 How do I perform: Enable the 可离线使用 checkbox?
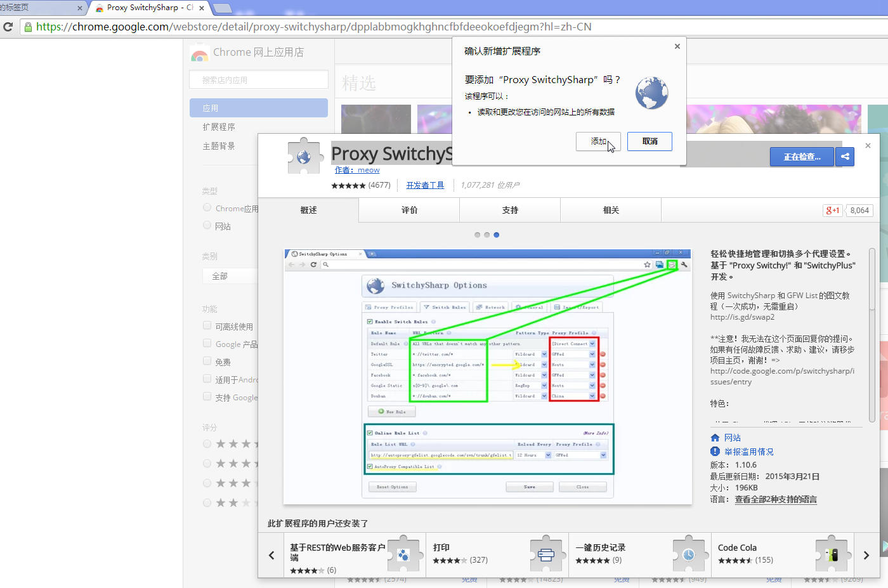[207, 325]
